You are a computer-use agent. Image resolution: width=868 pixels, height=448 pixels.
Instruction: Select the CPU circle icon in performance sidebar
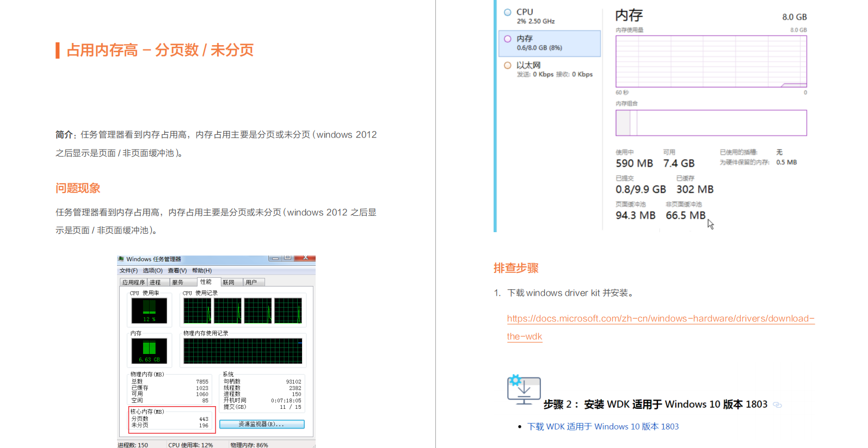[x=508, y=12]
